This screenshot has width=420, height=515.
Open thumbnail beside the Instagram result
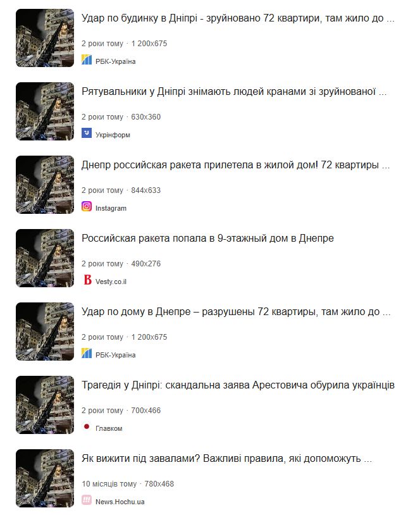click(x=45, y=185)
